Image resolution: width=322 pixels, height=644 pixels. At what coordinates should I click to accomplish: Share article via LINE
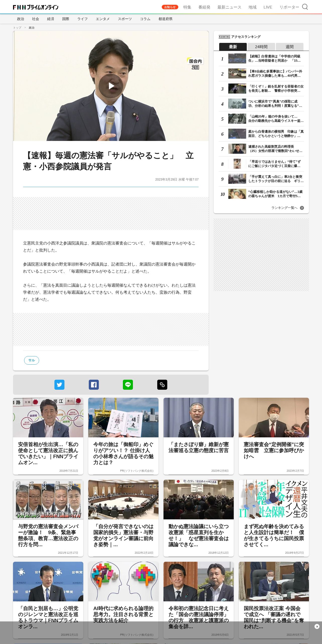pos(128,384)
